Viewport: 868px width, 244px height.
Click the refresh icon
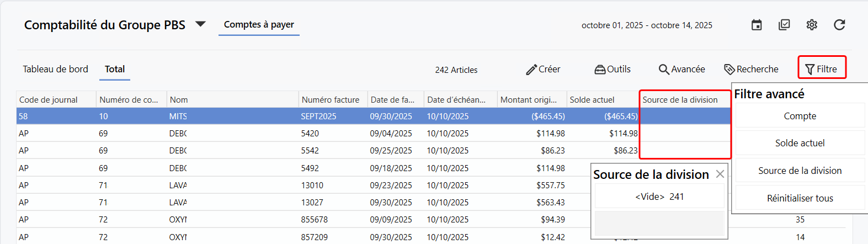(839, 25)
